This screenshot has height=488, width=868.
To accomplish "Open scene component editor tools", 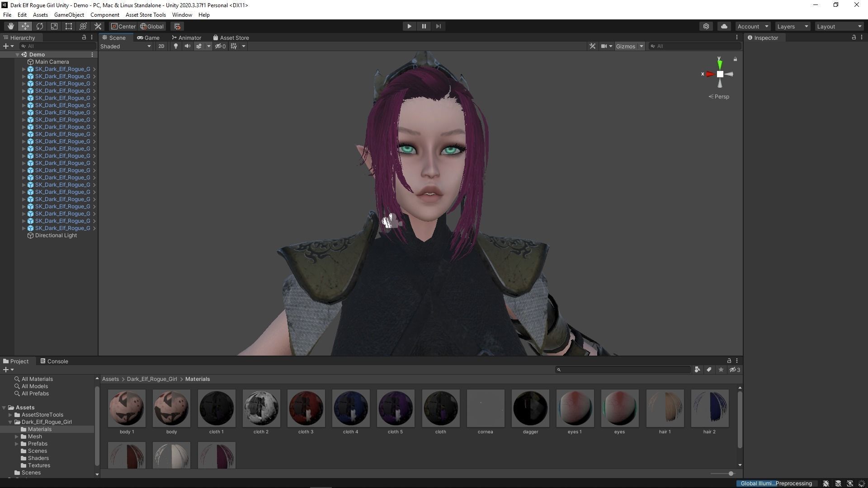I will (x=592, y=46).
